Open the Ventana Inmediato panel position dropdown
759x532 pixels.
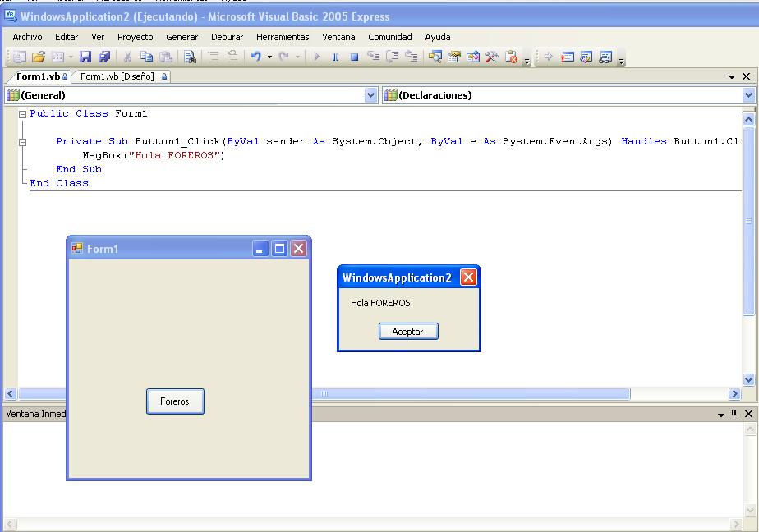point(720,415)
